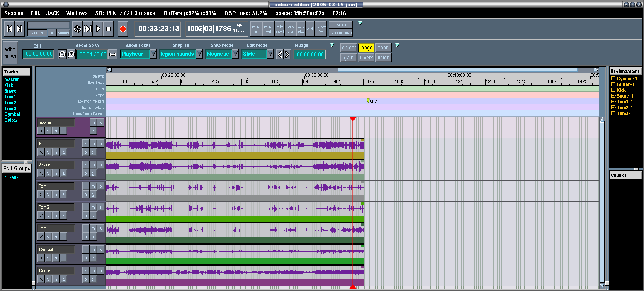The width and height of the screenshot is (644, 291).
Task: Expand the Cymbal-1 region entry
Action: [613, 78]
